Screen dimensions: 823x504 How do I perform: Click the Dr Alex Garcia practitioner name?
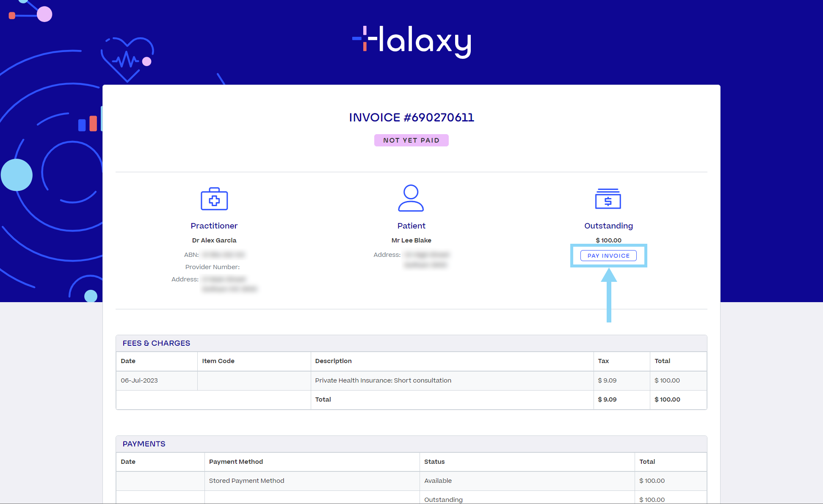click(x=214, y=240)
